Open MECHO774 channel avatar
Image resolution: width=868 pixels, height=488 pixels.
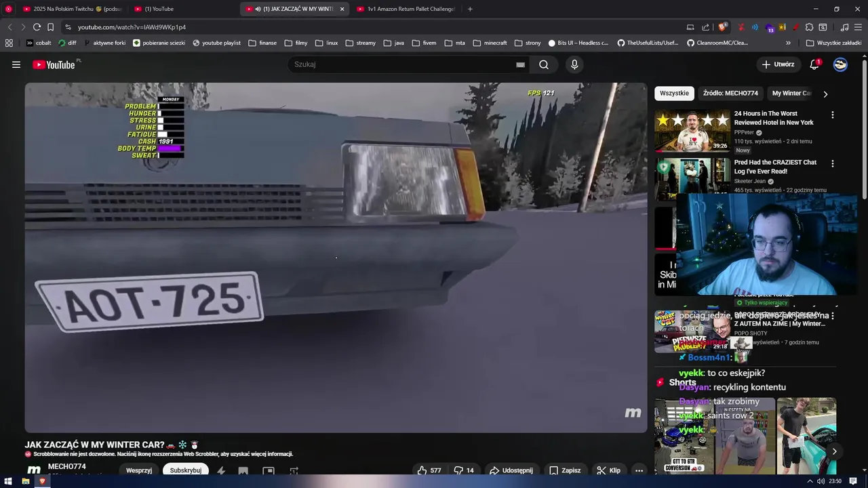34,470
